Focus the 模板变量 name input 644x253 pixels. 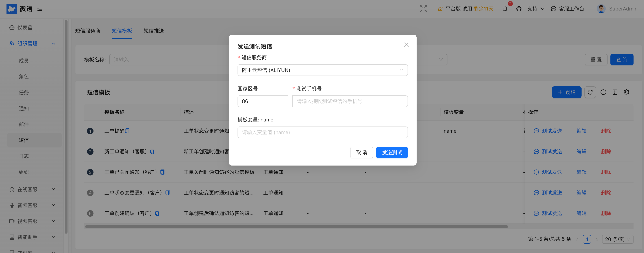click(x=323, y=132)
